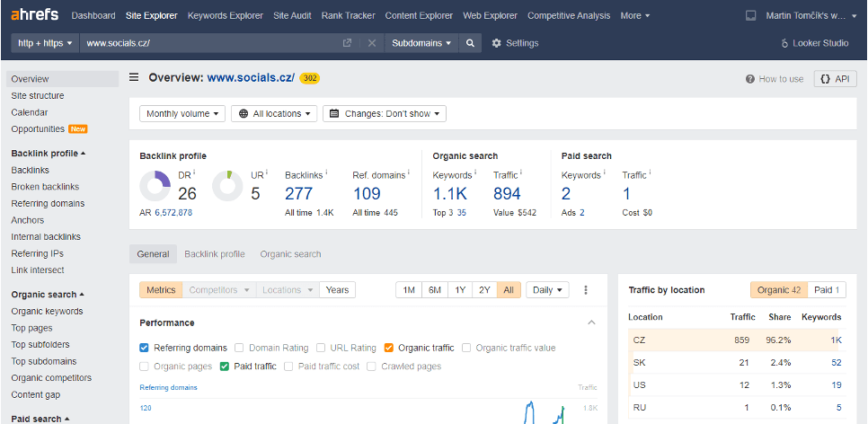This screenshot has height=424, width=868.
Task: Open Daily interval dropdown
Action: pyautogui.click(x=547, y=289)
